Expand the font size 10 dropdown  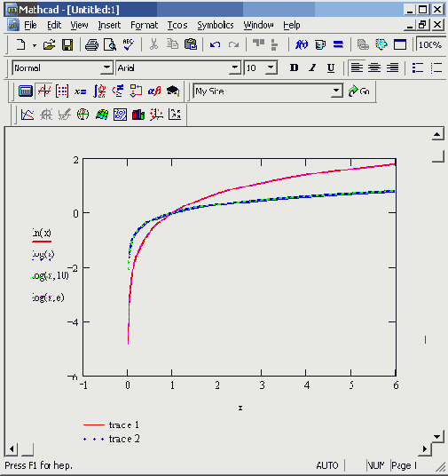[271, 67]
